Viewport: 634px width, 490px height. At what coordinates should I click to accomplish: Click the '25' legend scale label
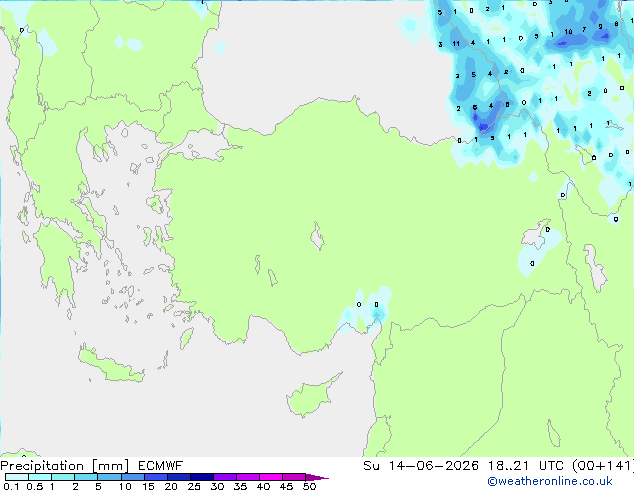pyautogui.click(x=194, y=486)
